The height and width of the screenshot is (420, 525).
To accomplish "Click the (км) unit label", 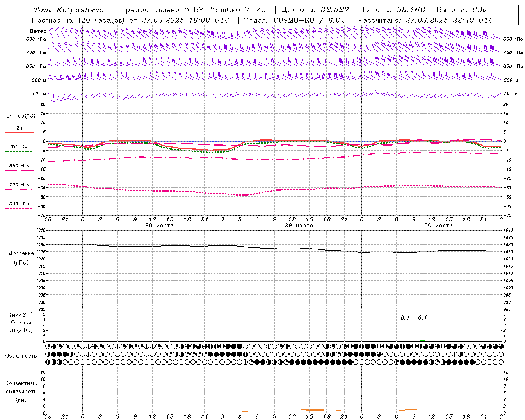I will (21, 399).
